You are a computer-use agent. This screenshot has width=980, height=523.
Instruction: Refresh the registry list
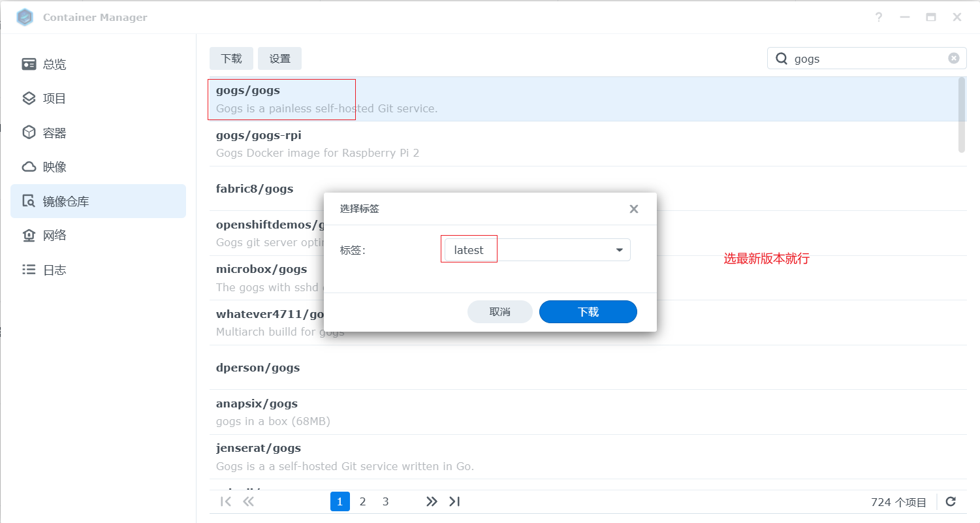coord(951,501)
